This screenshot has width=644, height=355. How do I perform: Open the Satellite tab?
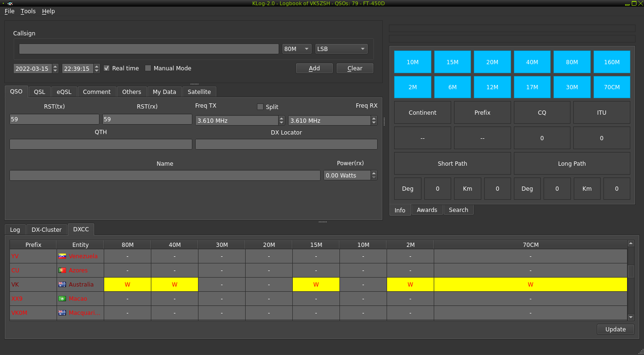pos(199,92)
